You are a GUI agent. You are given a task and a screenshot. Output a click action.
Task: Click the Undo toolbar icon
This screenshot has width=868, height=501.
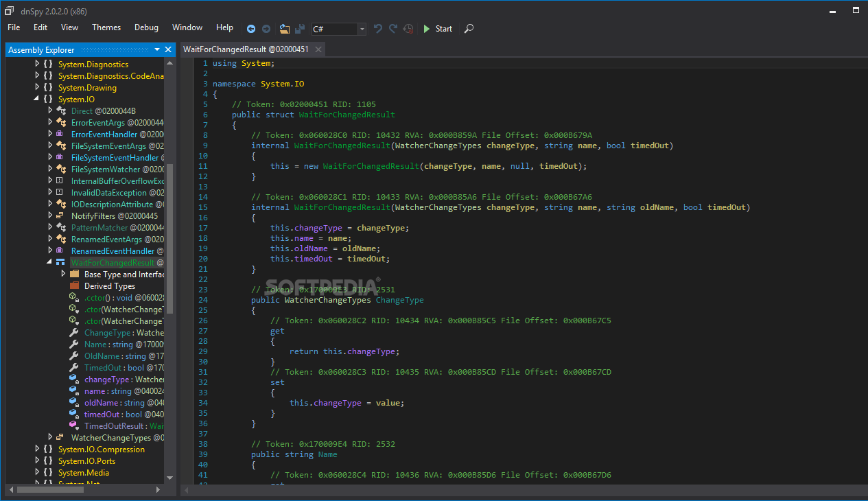pyautogui.click(x=378, y=29)
